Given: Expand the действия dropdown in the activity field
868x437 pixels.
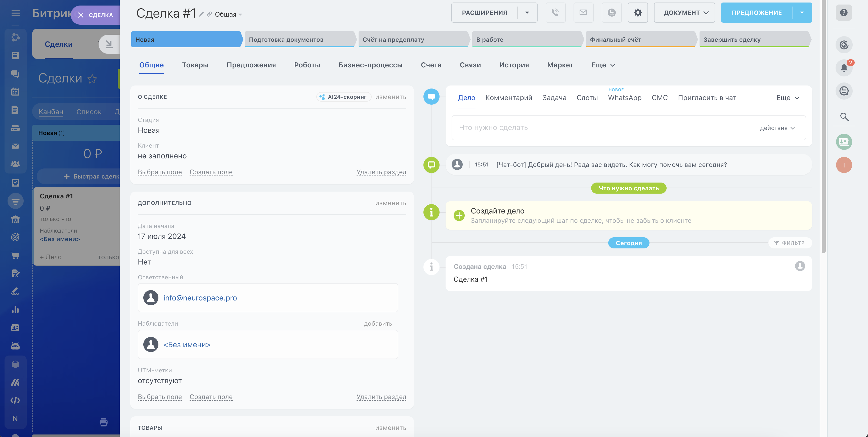Looking at the screenshot, I should 777,128.
